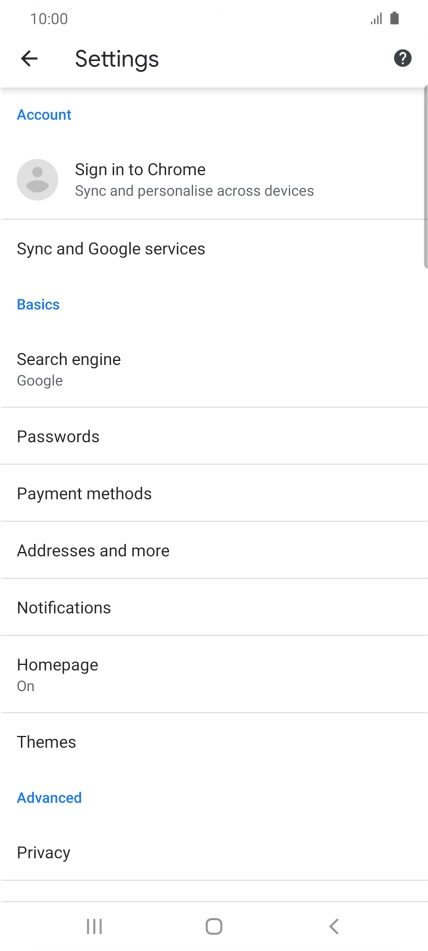The height and width of the screenshot is (951, 428).
Task: Tap the battery icon in status bar
Action: [395, 18]
